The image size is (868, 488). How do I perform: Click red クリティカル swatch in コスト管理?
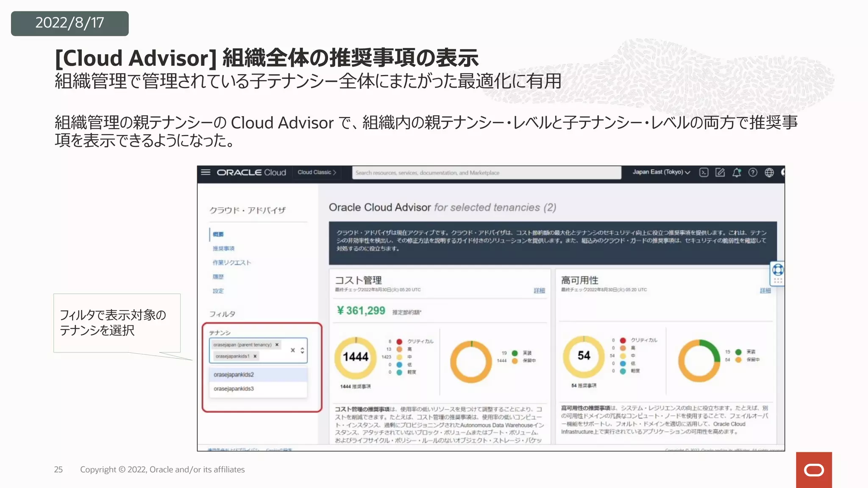click(399, 341)
